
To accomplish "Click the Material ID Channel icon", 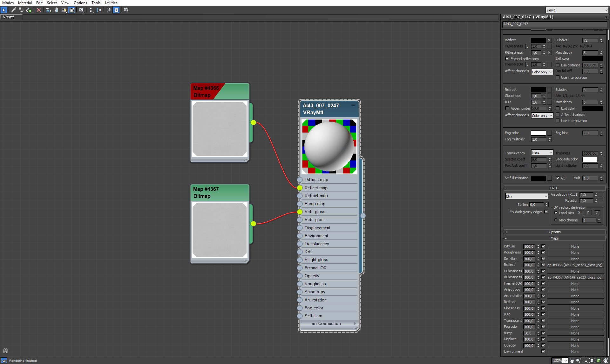I will [82, 10].
